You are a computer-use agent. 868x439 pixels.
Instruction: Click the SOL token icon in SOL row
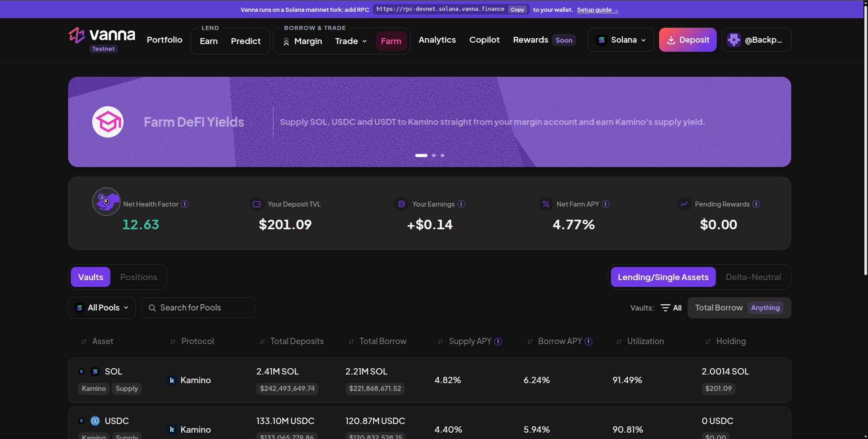95,371
